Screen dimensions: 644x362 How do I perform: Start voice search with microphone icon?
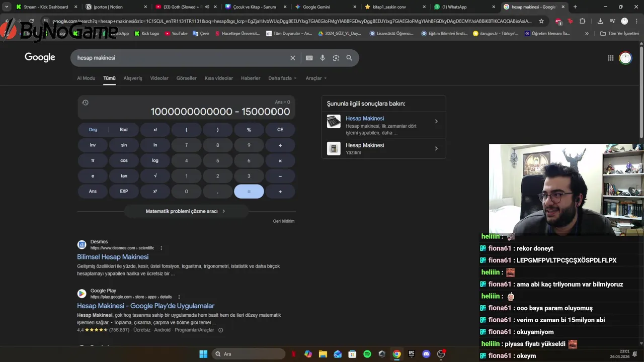coord(323,58)
